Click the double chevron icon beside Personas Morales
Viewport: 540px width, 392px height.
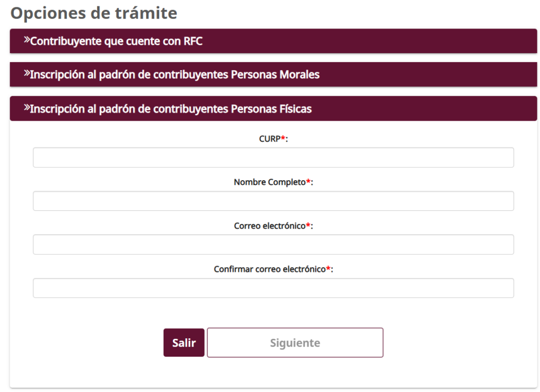tap(27, 74)
